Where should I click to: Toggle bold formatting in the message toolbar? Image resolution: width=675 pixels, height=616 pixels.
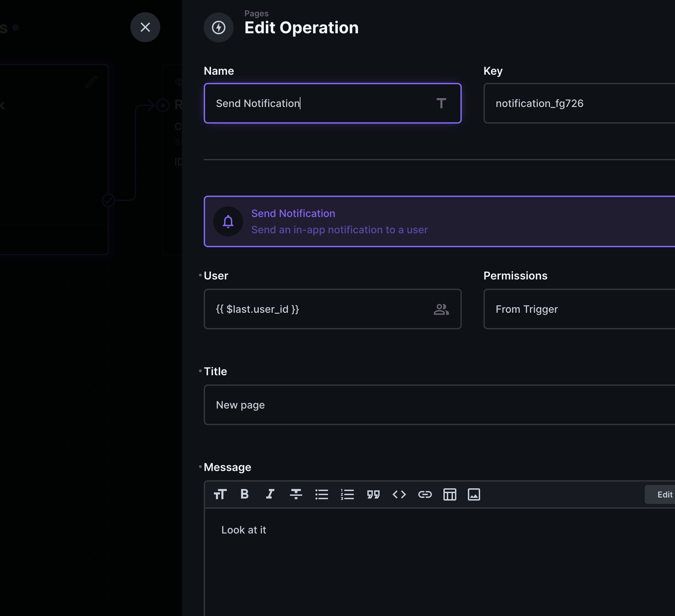coord(245,494)
